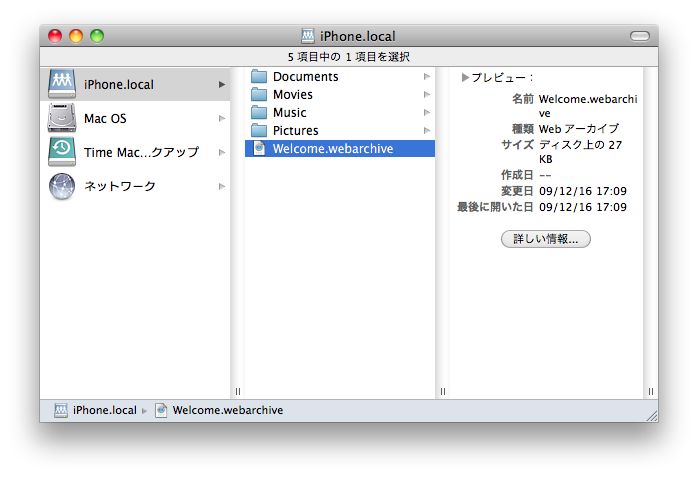Click the Music folder icon
Screen dimensions: 698x477
[x=259, y=112]
